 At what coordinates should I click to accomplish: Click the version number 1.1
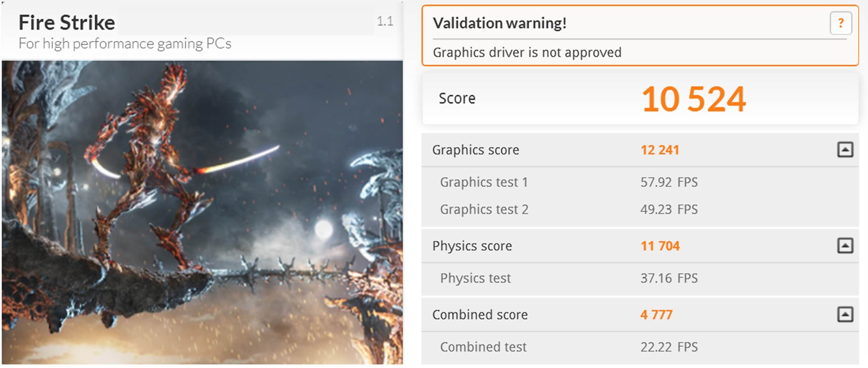(385, 21)
